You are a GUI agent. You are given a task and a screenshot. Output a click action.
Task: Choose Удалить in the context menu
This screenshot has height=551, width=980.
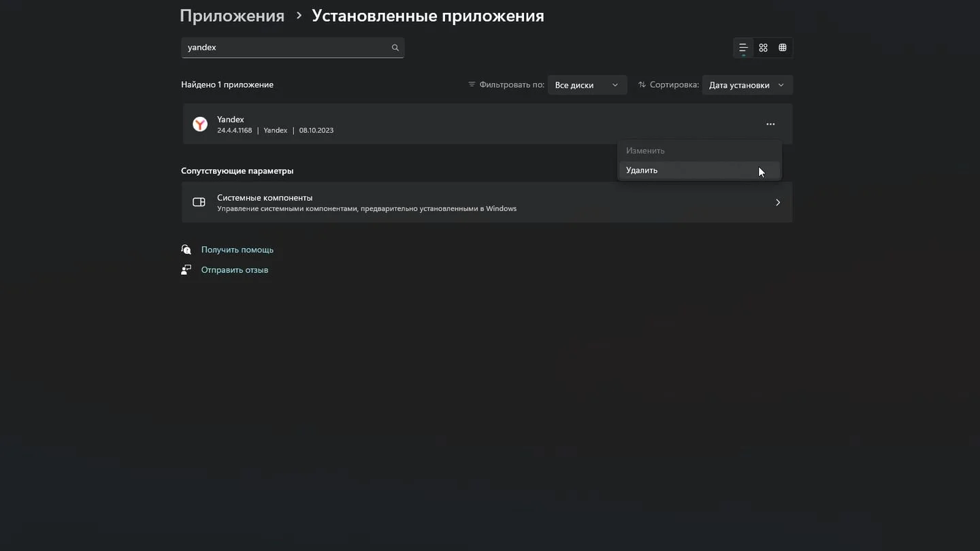(699, 170)
